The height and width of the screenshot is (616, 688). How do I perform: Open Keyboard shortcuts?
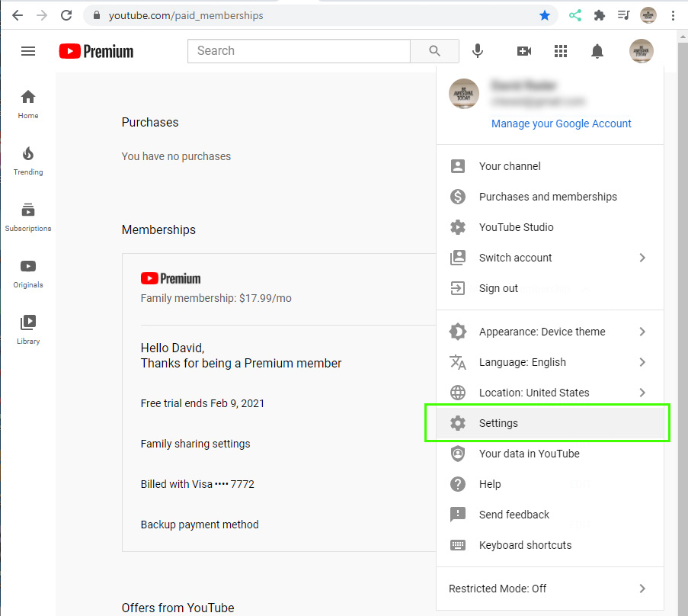point(550,545)
